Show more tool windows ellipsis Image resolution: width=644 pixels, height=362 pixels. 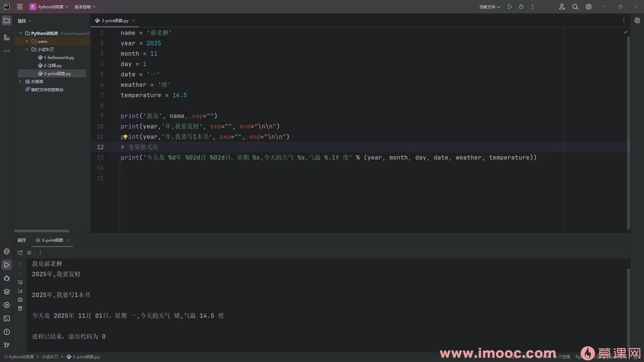click(7, 51)
